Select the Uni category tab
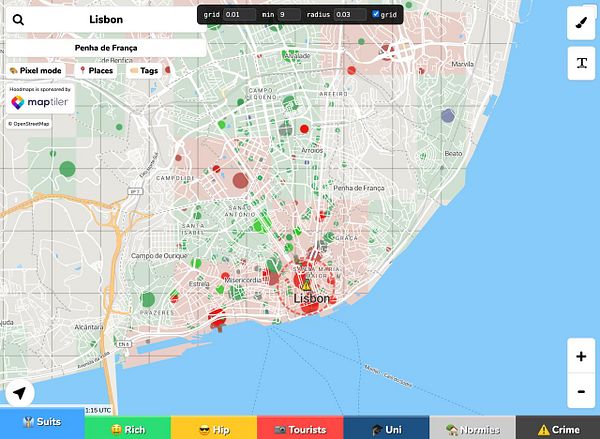The height and width of the screenshot is (439, 600). pos(386,429)
